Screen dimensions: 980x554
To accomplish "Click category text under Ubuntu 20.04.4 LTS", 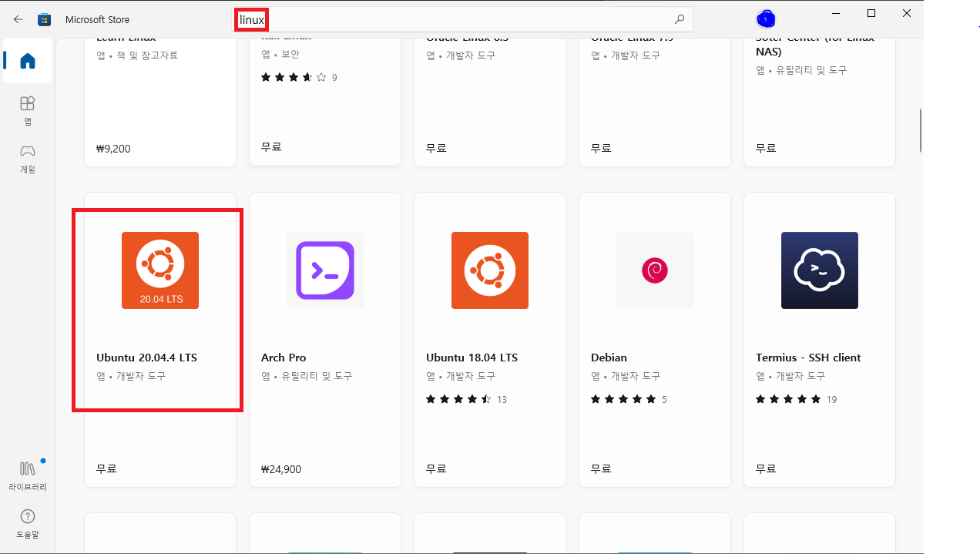I will click(131, 376).
